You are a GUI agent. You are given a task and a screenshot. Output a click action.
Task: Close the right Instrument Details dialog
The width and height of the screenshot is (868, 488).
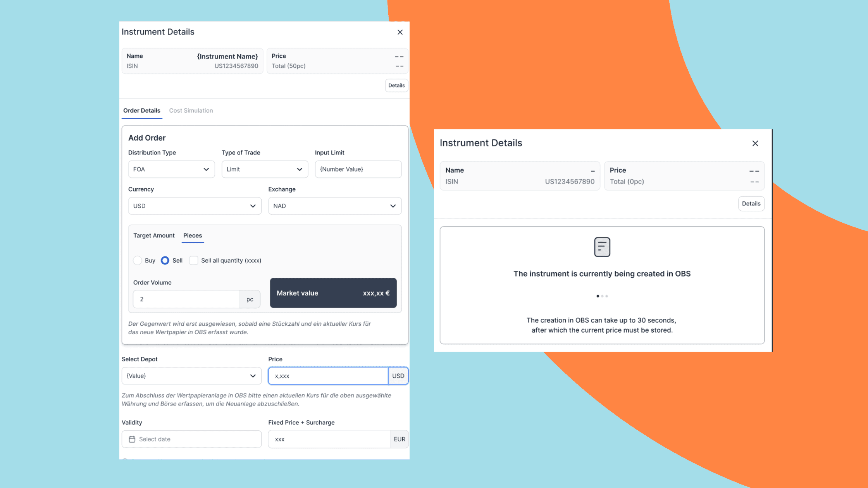coord(755,143)
